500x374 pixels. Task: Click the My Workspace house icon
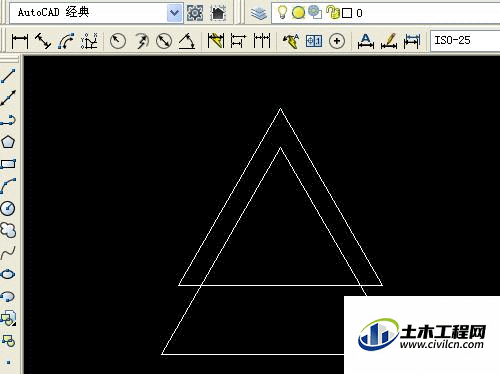pyautogui.click(x=218, y=13)
